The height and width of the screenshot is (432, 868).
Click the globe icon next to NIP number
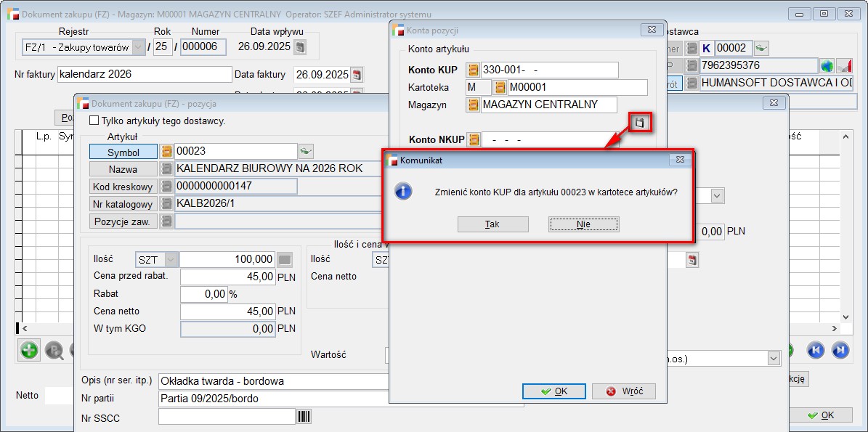tap(827, 66)
